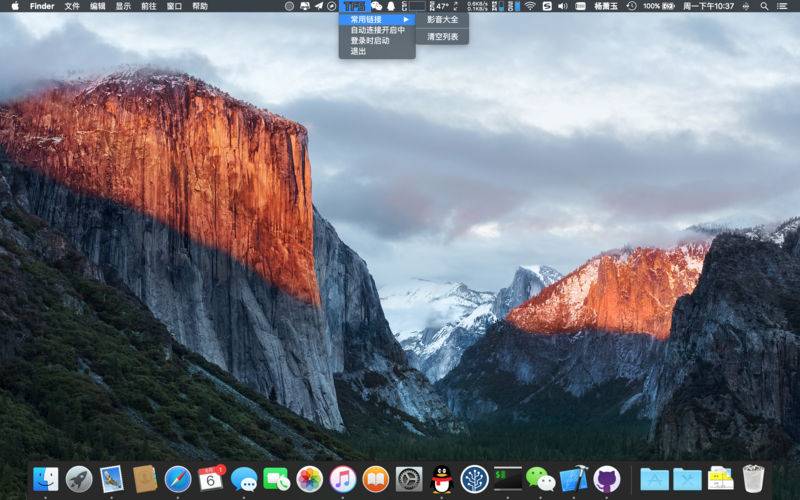Select 影音大全 in the submenu

click(442, 19)
